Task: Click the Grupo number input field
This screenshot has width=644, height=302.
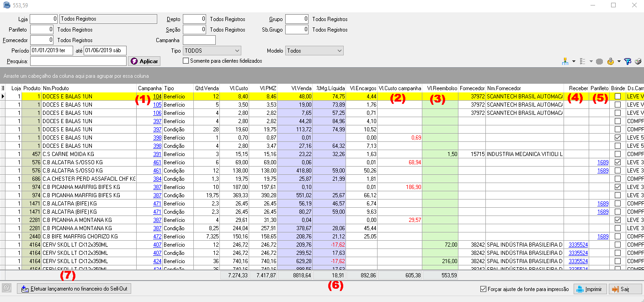Action: pyautogui.click(x=297, y=19)
